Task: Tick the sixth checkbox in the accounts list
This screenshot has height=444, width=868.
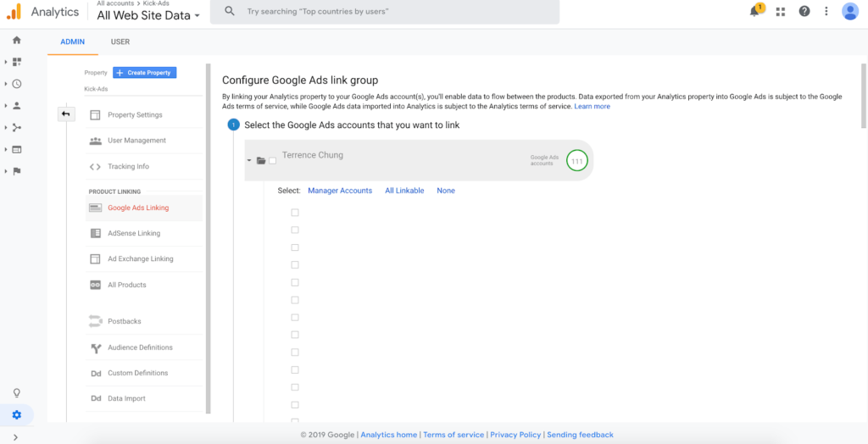Action: pyautogui.click(x=295, y=300)
